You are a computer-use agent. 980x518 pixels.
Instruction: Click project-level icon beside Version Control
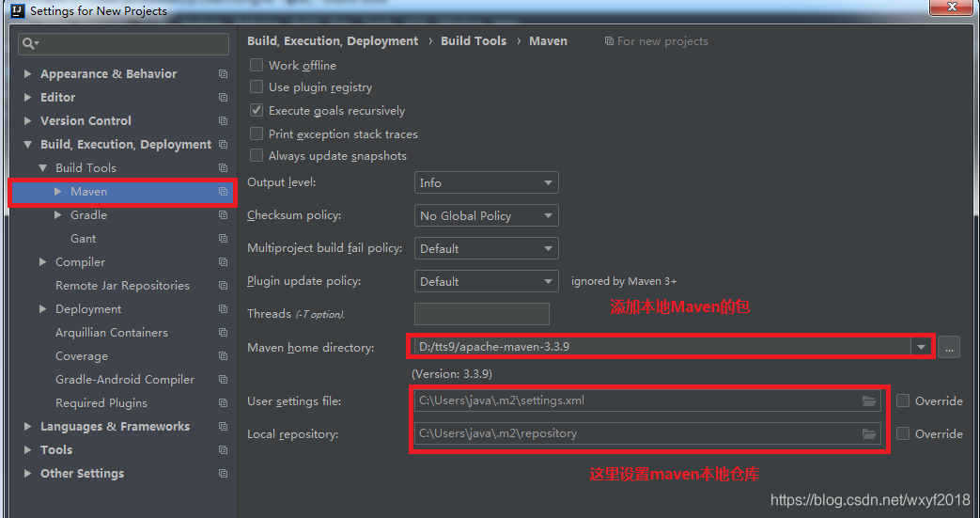pyautogui.click(x=223, y=120)
